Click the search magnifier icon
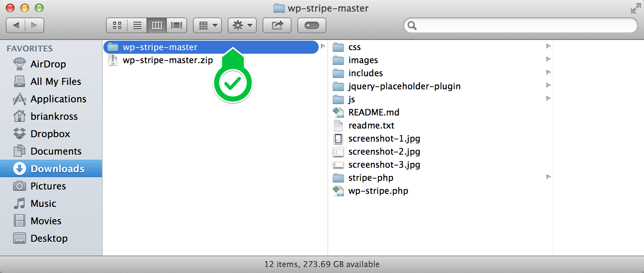The width and height of the screenshot is (644, 273). click(x=412, y=25)
